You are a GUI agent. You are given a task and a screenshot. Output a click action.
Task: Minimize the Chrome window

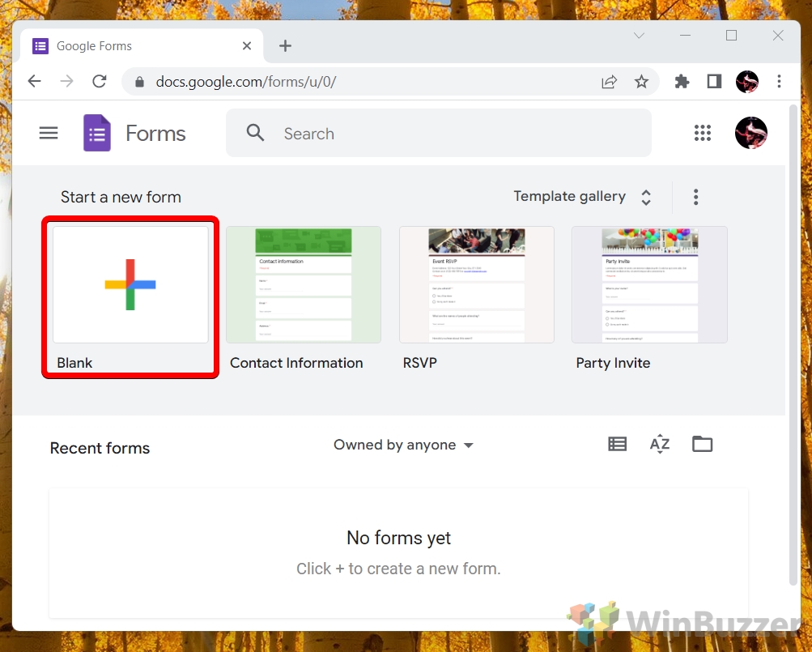685,36
